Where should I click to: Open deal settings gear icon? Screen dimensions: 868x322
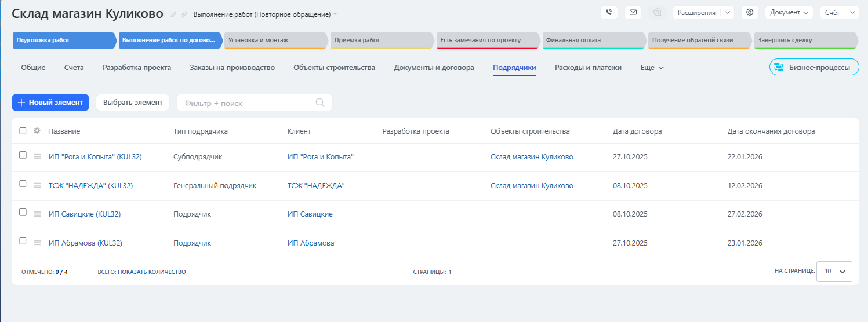point(750,12)
